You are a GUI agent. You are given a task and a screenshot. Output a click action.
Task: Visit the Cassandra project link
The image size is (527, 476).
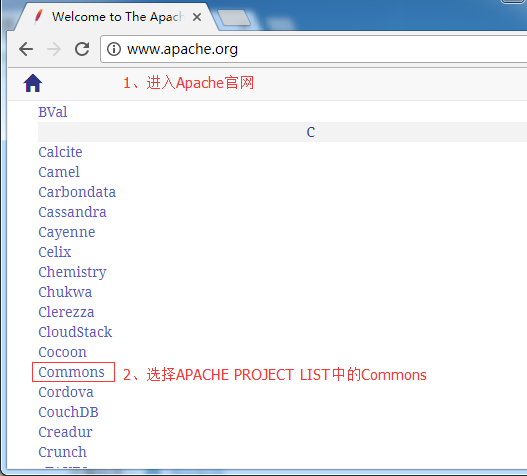point(72,212)
